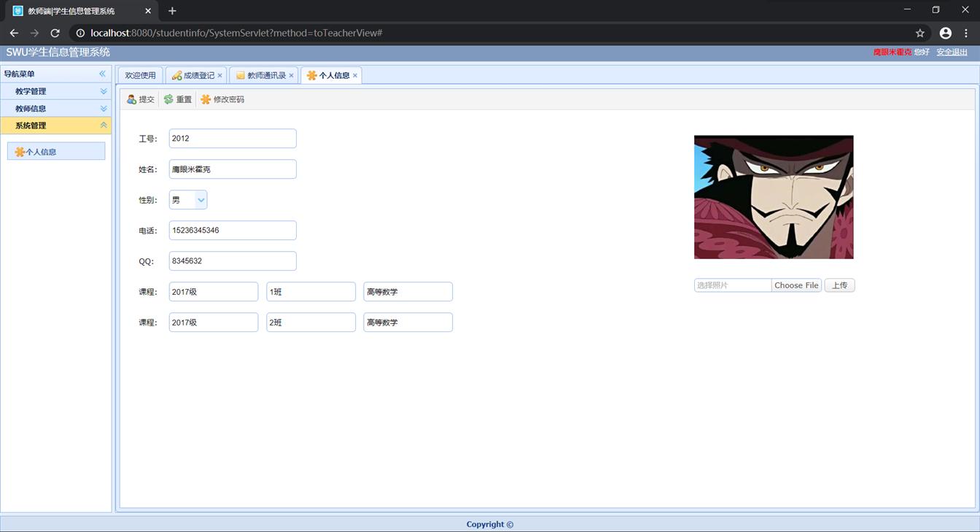Reload the page with the refresh icon

point(55,33)
